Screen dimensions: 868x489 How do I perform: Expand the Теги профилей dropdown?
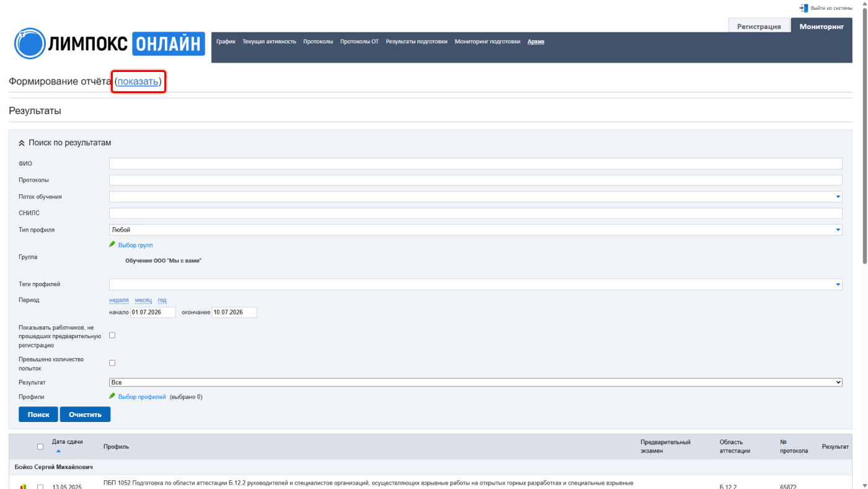pos(476,284)
